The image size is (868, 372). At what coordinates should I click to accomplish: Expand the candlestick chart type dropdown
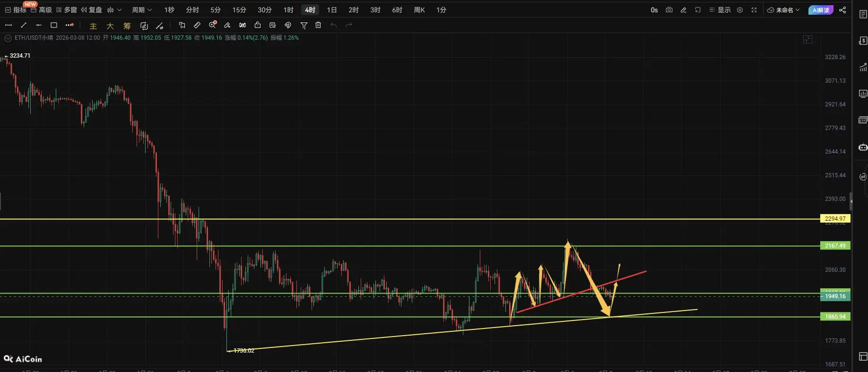(114, 10)
